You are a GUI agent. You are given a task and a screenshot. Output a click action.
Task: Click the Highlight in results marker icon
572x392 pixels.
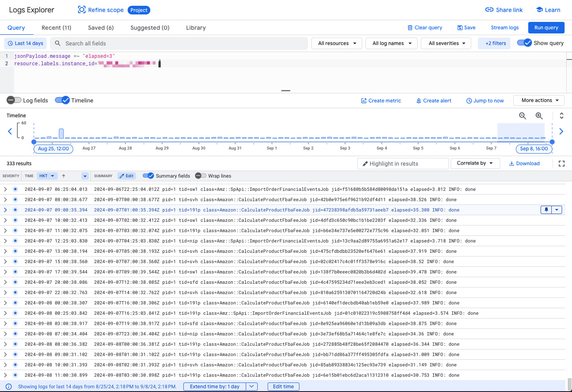click(365, 164)
